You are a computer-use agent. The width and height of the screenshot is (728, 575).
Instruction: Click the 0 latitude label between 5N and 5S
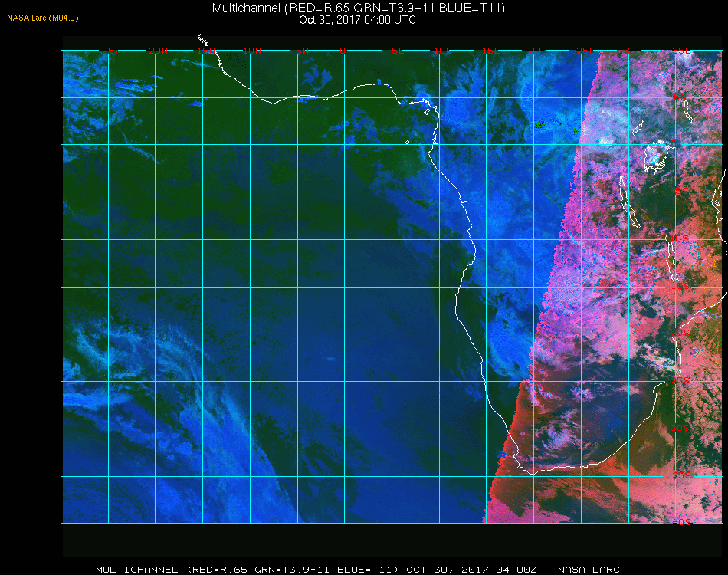(674, 144)
